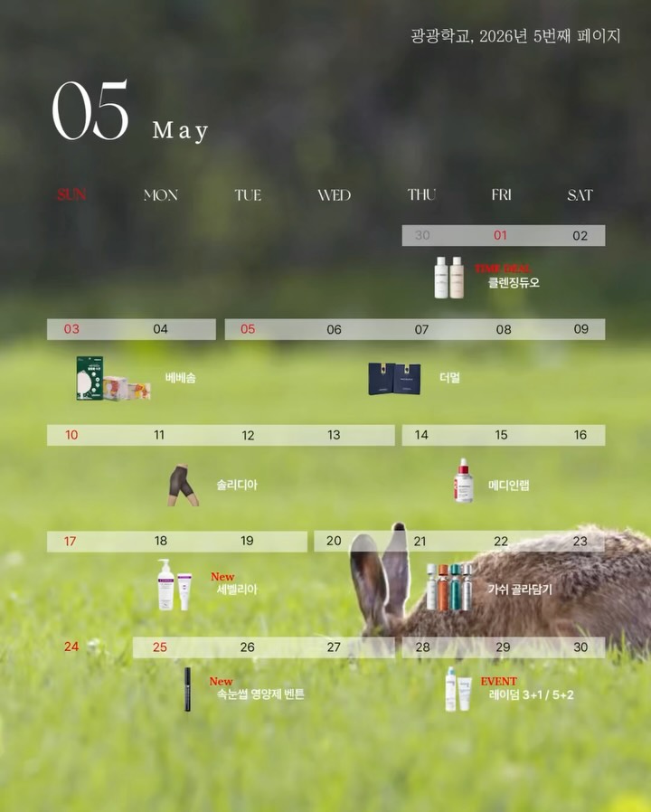Select the SUN weekday column header
Viewport: 651px width, 812px height.
point(71,195)
